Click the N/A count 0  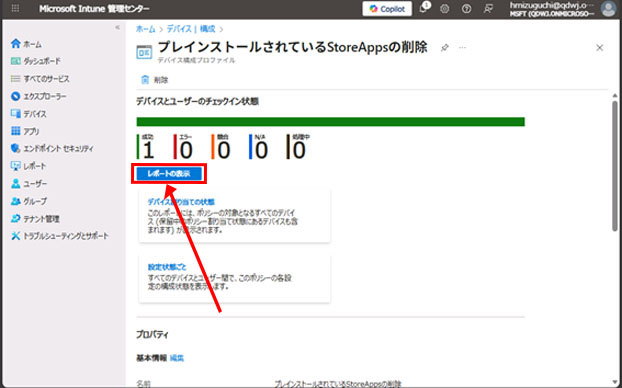coord(261,151)
